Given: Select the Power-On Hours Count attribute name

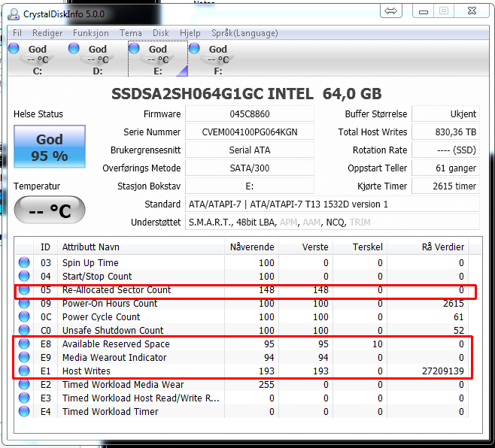Looking at the screenshot, I should (x=110, y=303).
